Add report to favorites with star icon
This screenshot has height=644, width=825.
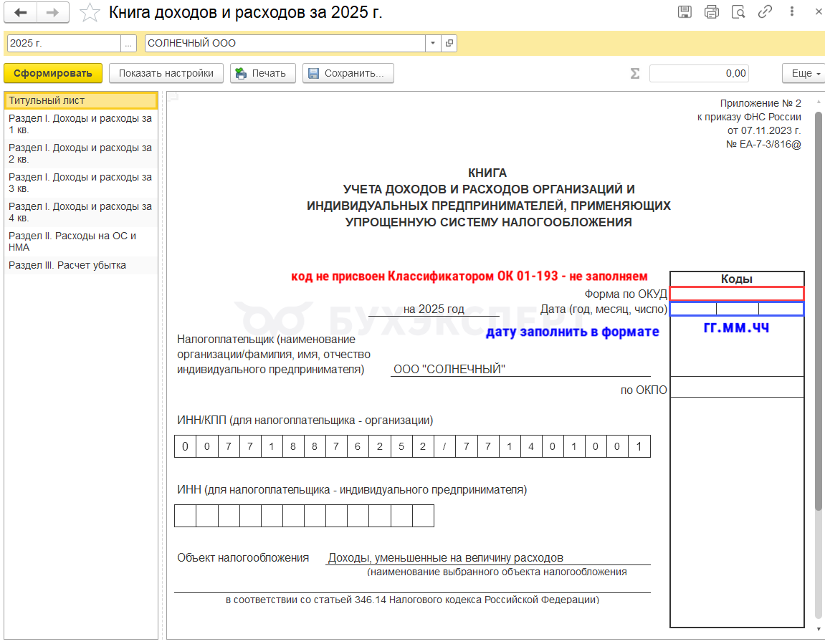[90, 13]
